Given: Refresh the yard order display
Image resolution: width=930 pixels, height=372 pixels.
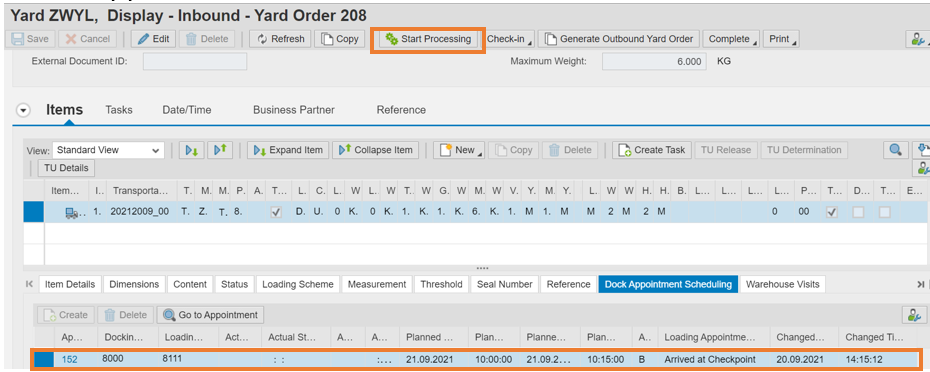Looking at the screenshot, I should (x=281, y=39).
